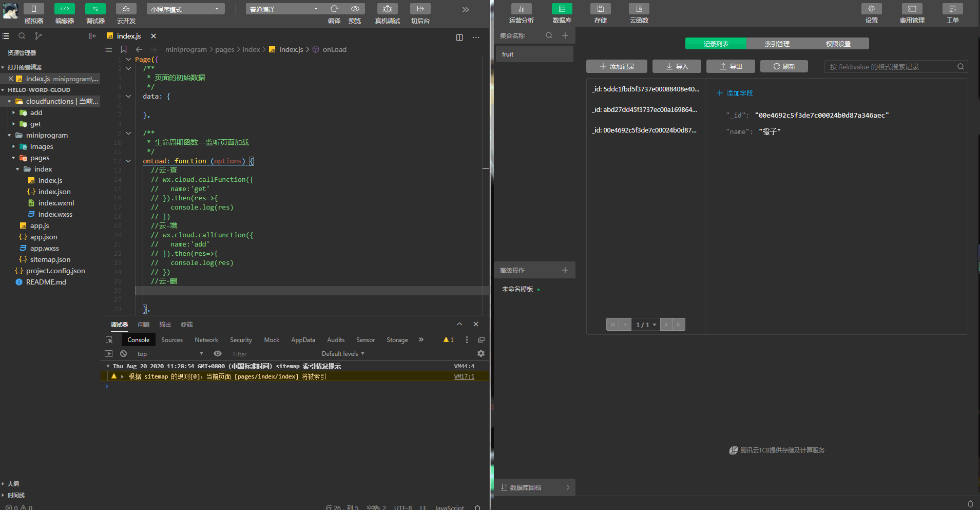Click the 导出 export button
Viewport: 980px width, 510px height.
tap(731, 66)
